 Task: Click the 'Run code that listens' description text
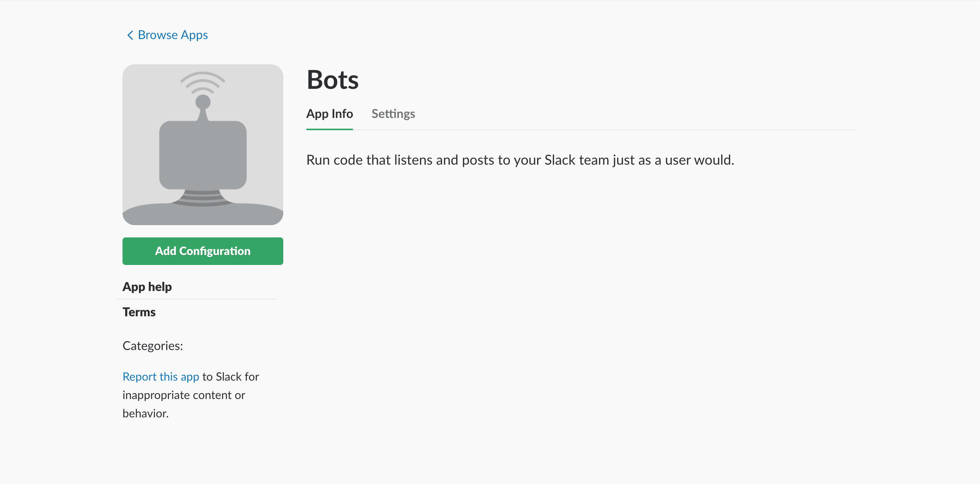pos(520,160)
